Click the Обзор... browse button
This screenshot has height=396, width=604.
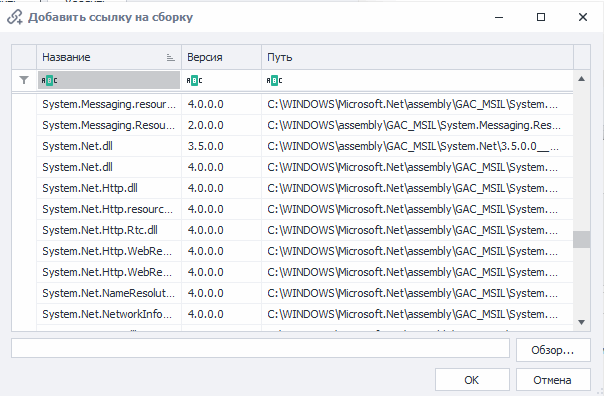553,350
